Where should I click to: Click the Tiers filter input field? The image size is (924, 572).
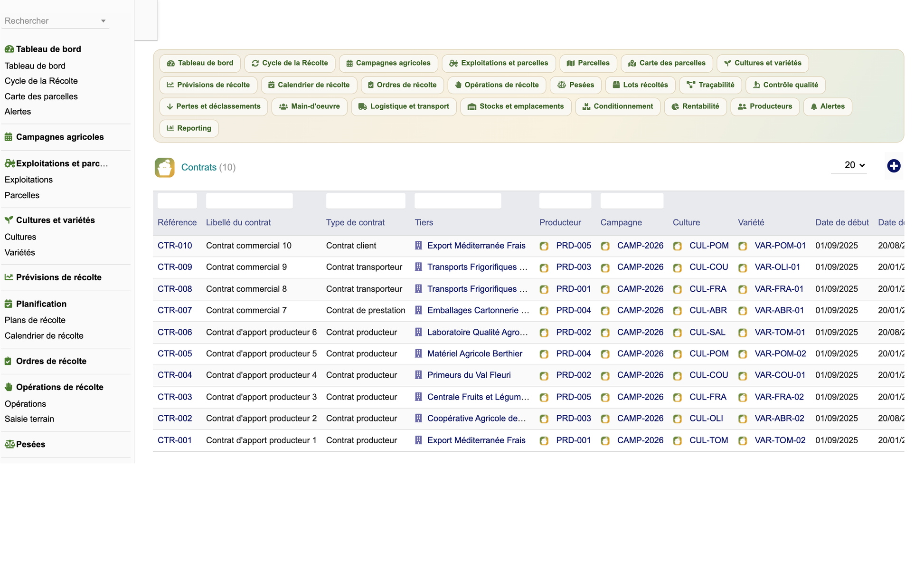[458, 200]
